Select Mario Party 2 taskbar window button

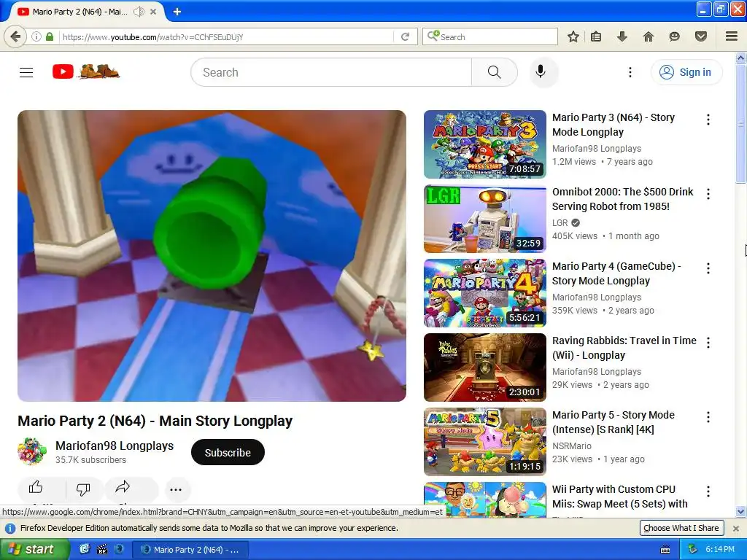click(x=191, y=550)
